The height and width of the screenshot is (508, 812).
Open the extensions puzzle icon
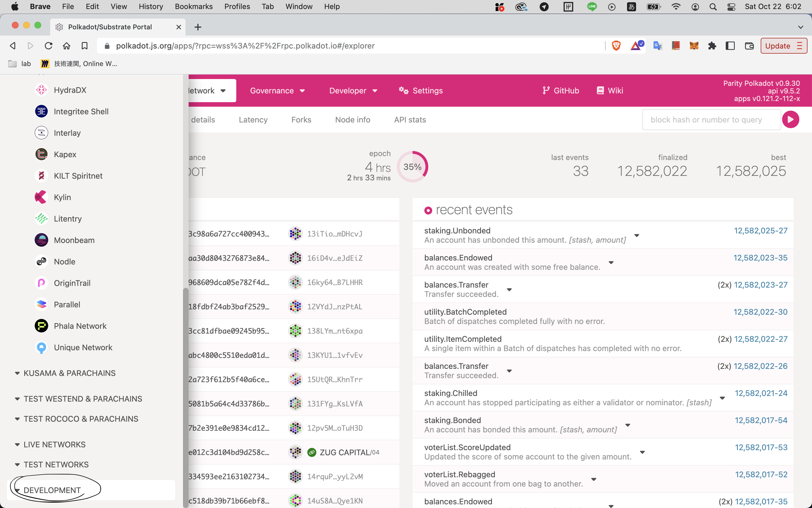(x=712, y=46)
